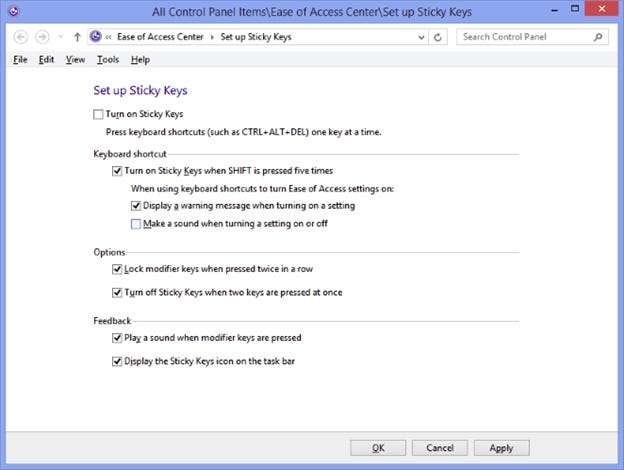Go up one level with Up arrow
624x470 pixels.
point(77,37)
